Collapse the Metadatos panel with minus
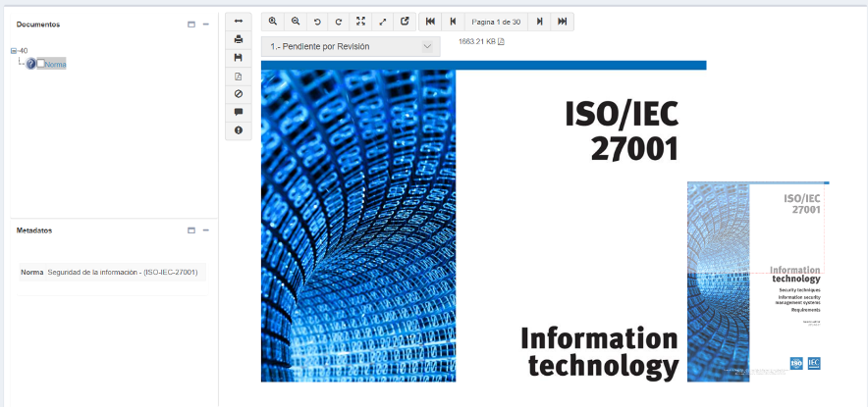 206,230
